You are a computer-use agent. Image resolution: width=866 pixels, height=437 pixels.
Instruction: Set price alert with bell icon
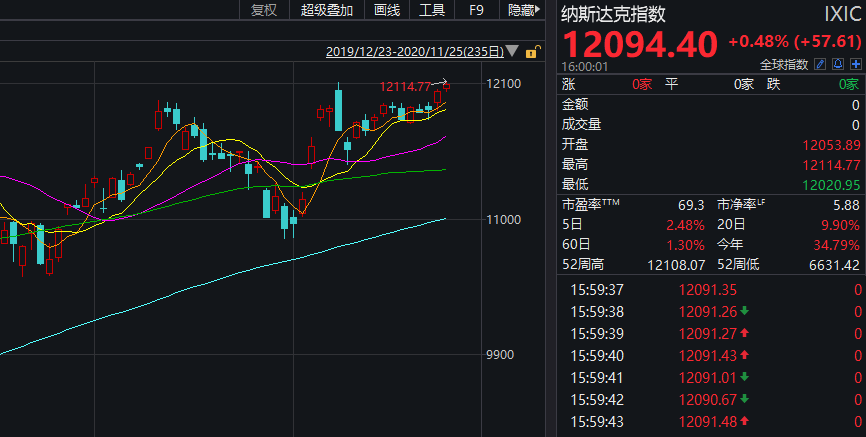point(838,64)
